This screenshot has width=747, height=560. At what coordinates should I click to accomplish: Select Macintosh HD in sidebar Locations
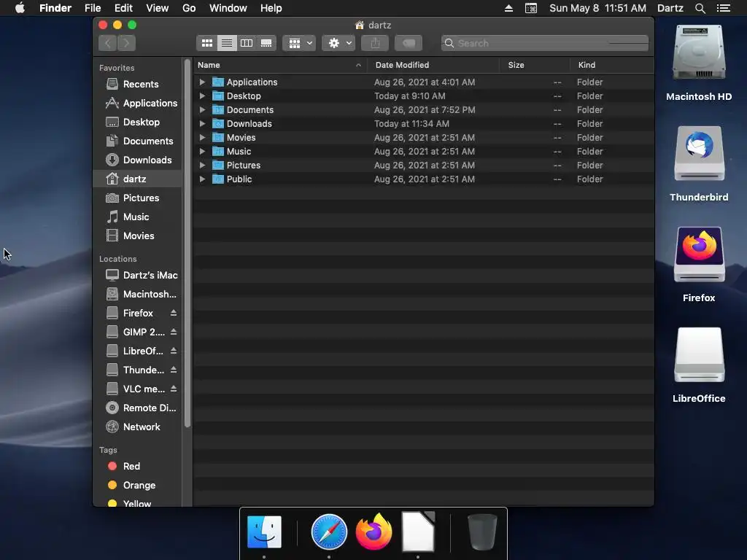138,295
